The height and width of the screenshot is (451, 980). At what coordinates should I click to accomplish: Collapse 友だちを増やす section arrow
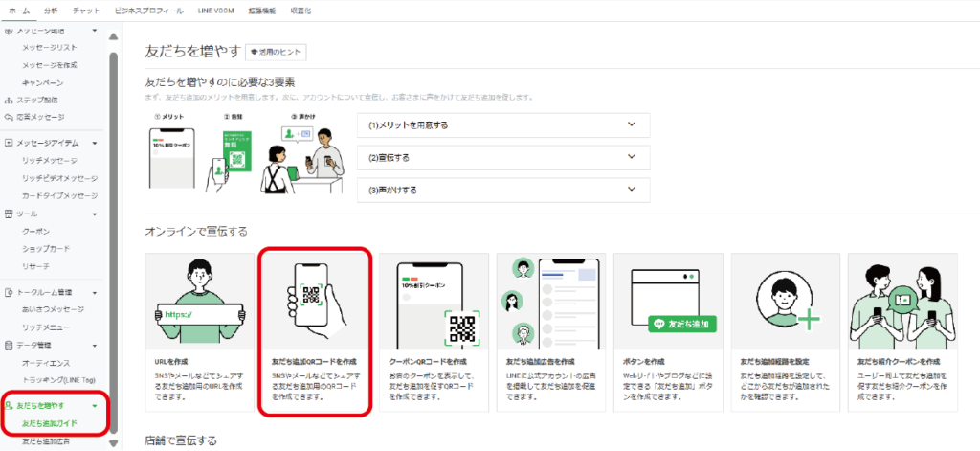95,406
